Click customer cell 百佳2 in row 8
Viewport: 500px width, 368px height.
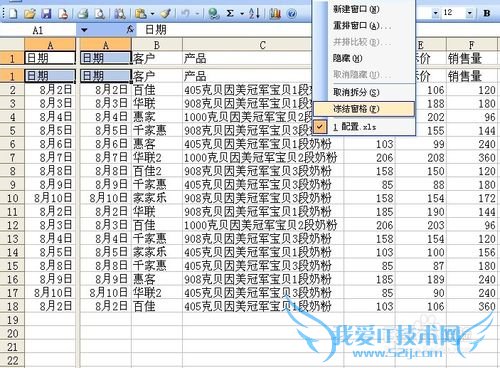157,171
